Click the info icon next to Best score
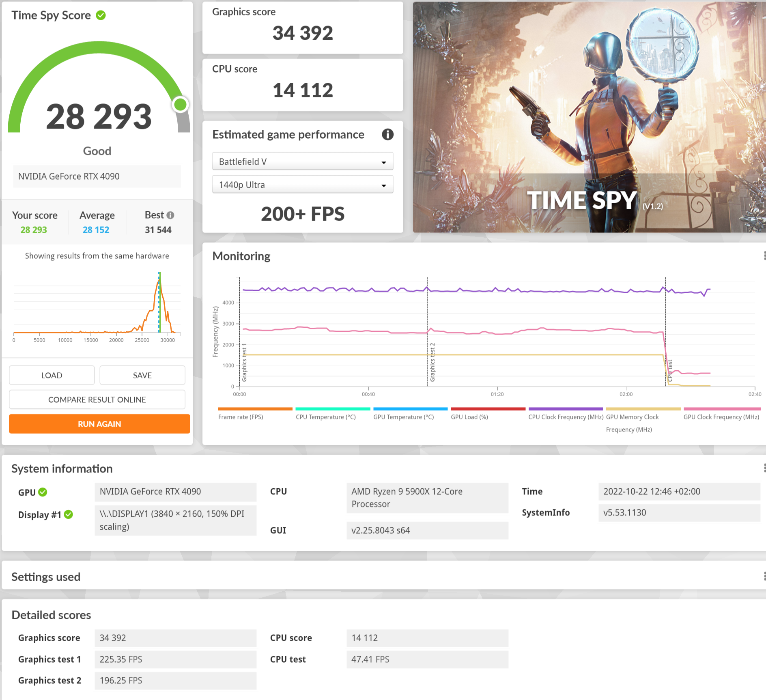Screen dimensions: 766x700 pyautogui.click(x=170, y=215)
